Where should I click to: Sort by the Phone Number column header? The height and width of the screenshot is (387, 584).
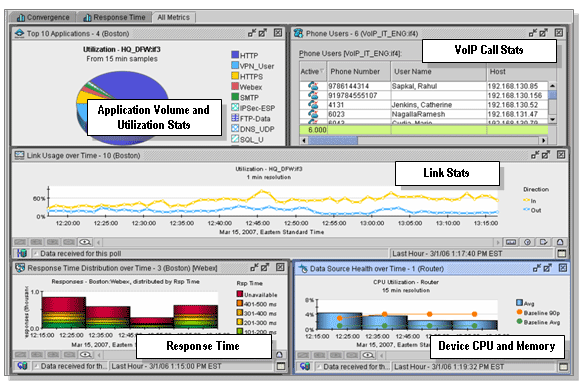pos(359,71)
